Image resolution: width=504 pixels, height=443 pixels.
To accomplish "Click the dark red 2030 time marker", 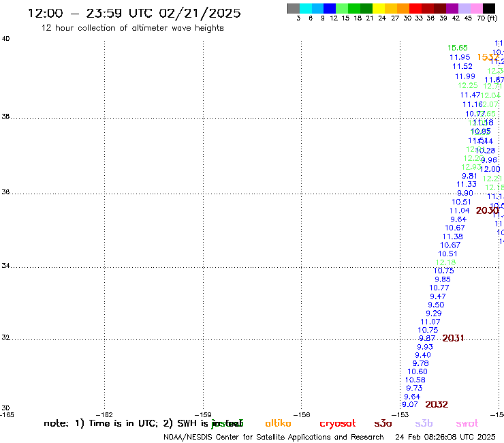I will coord(487,211).
